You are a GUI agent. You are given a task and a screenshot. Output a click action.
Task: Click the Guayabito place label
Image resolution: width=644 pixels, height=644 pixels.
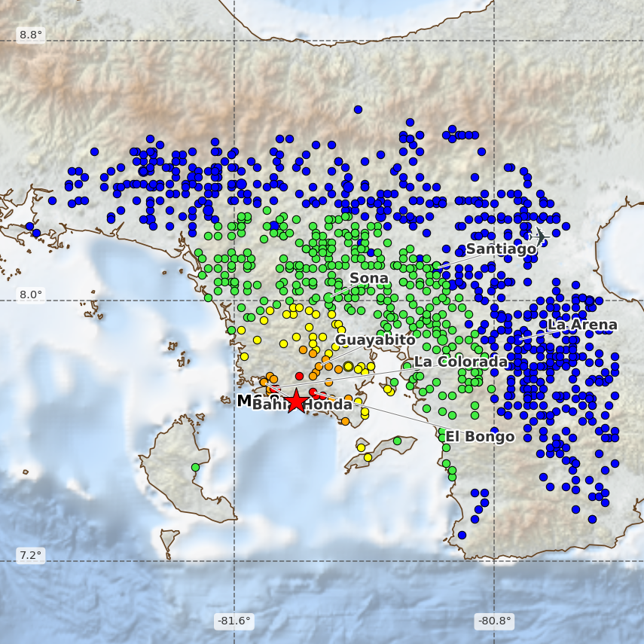(x=375, y=340)
